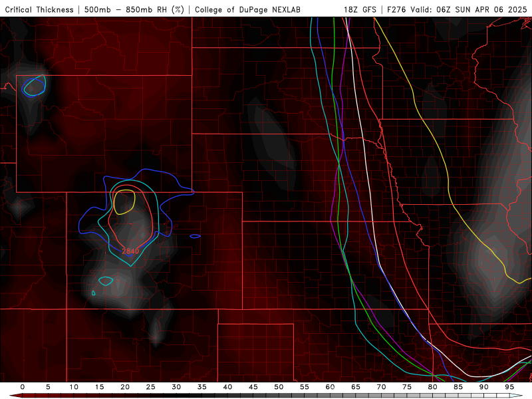Viewport: 532px width, 399px height.
Task: Click the "20" value on the color scale
Action: (125, 387)
